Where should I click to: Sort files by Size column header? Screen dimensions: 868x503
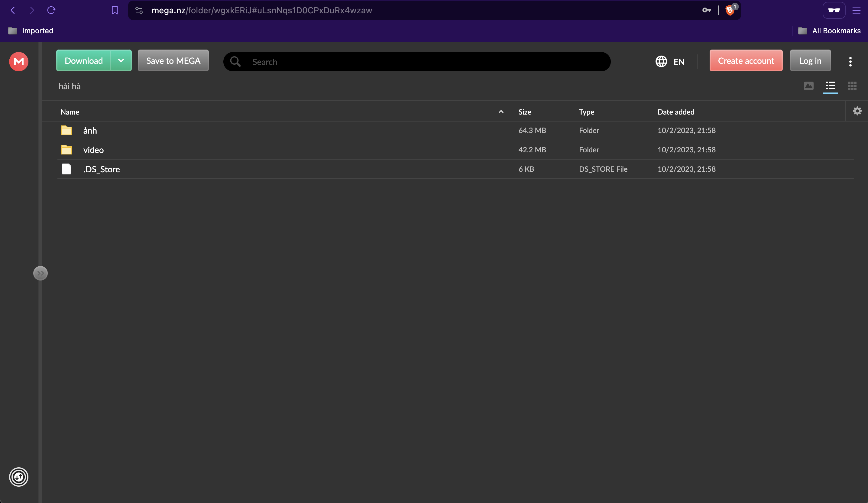tap(525, 112)
